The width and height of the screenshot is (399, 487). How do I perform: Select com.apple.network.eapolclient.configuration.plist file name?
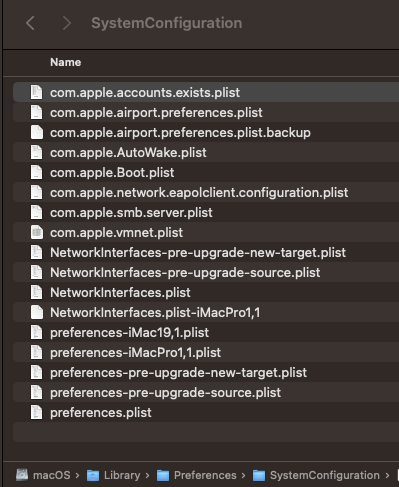click(x=199, y=192)
